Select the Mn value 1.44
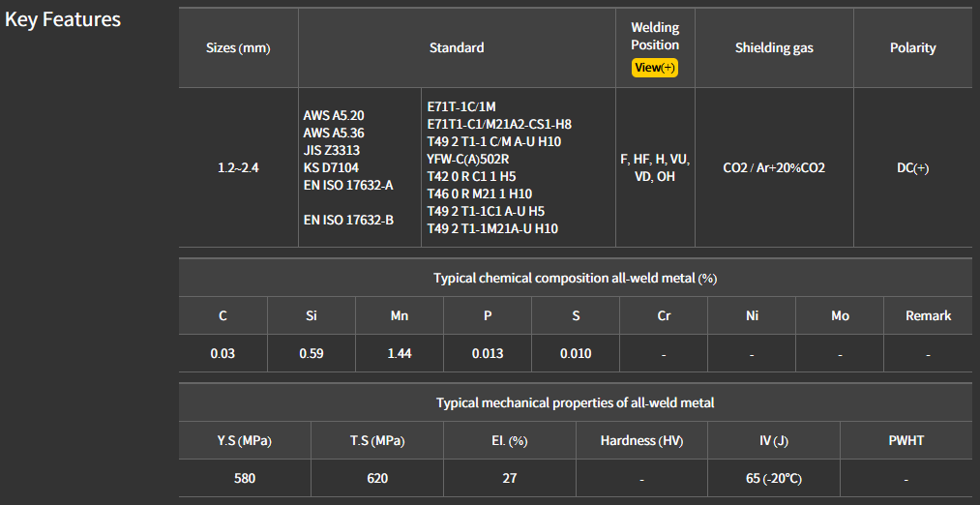 point(399,353)
